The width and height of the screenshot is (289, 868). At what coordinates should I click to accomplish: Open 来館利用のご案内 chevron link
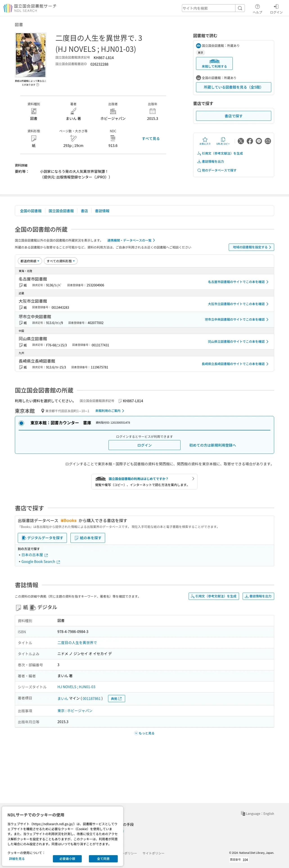[110, 411]
